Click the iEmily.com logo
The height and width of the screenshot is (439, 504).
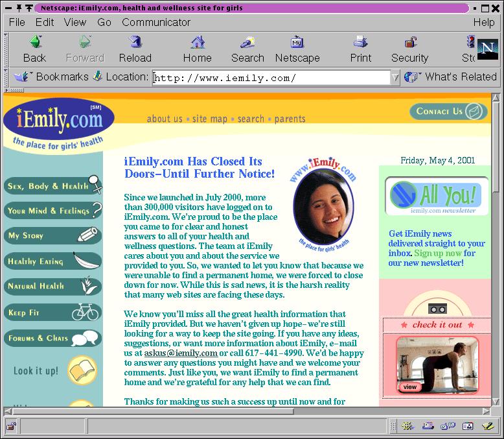click(x=58, y=119)
